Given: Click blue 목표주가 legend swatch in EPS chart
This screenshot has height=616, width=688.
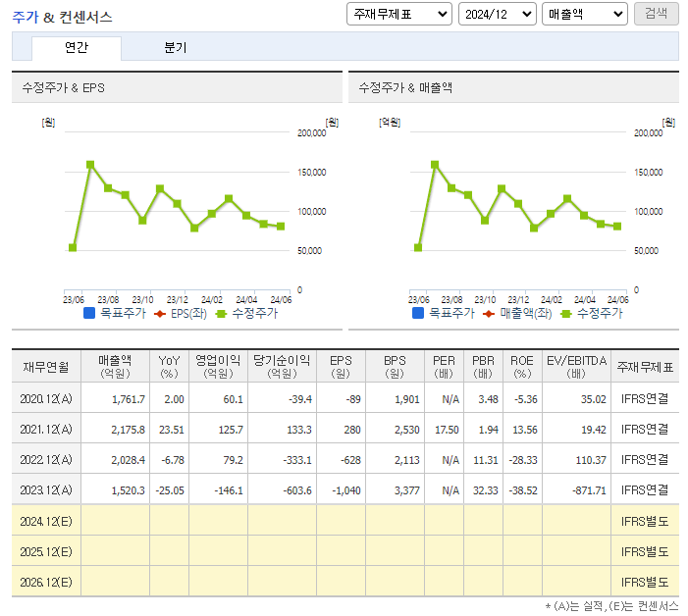Looking at the screenshot, I should click(89, 313).
